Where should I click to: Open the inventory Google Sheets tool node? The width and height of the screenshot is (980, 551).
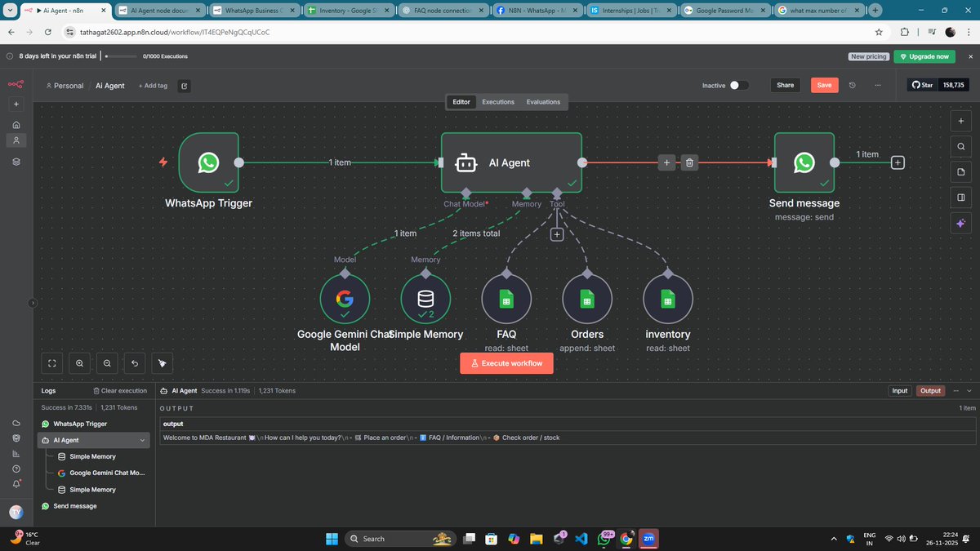668,298
